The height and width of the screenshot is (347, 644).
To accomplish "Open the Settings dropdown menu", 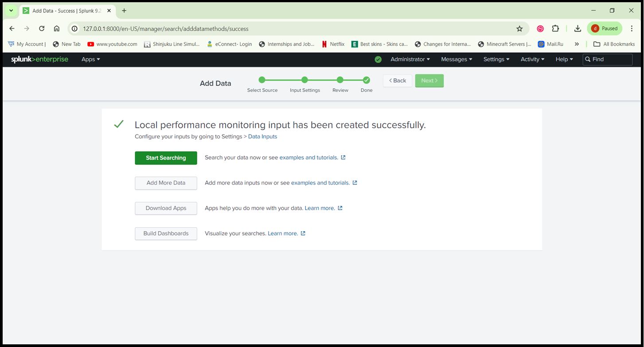I will click(x=496, y=59).
